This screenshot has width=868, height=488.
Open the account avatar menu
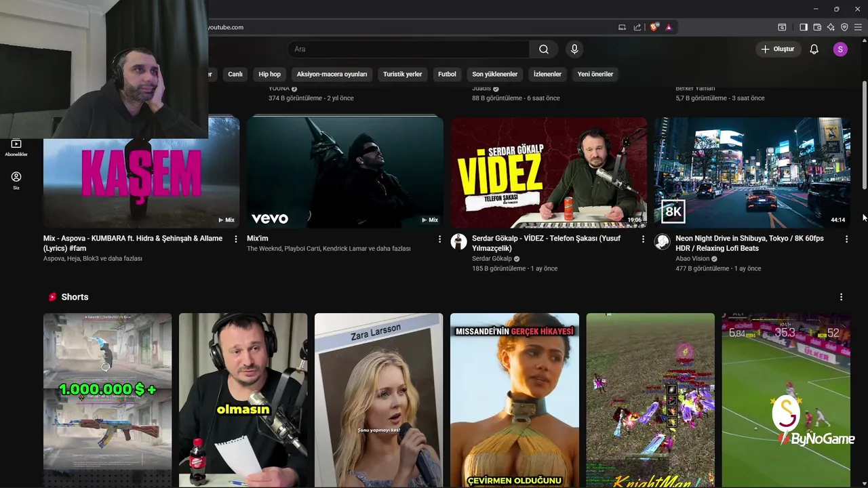pyautogui.click(x=840, y=49)
